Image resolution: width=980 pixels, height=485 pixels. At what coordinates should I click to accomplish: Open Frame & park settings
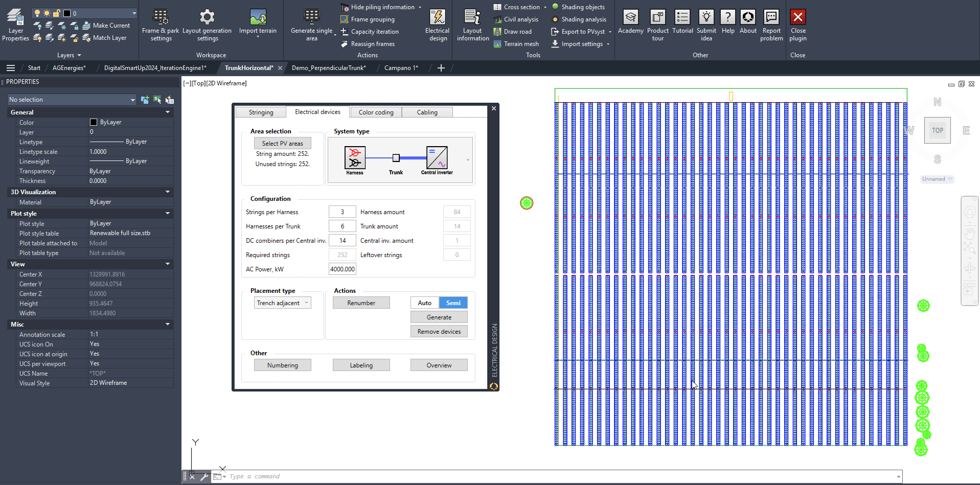(x=161, y=25)
